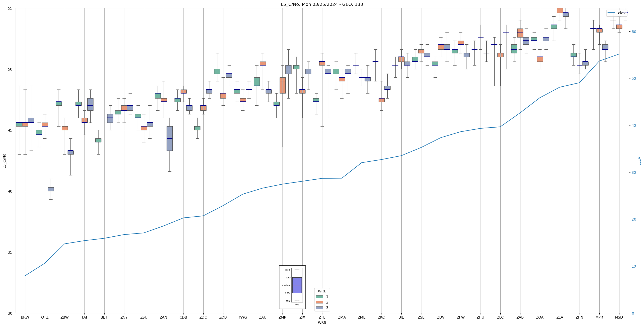Image resolution: width=644 pixels, height=327 pixels.
Task: Click the right axis label 'ELEV'
Action: [x=639, y=161]
